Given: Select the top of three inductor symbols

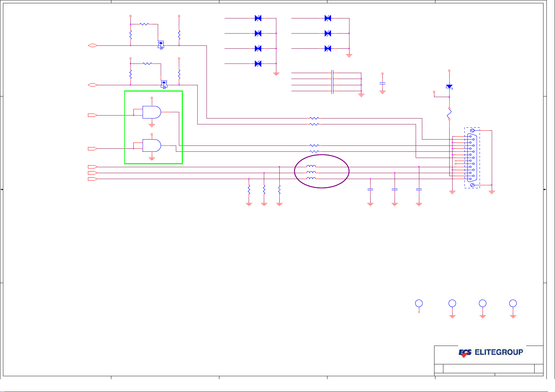Looking at the screenshot, I should pyautogui.click(x=311, y=166).
